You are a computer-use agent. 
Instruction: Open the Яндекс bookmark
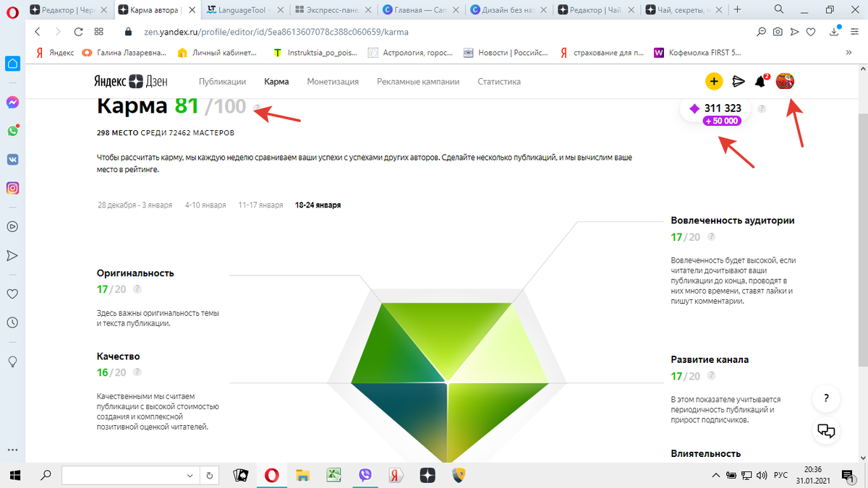[54, 53]
